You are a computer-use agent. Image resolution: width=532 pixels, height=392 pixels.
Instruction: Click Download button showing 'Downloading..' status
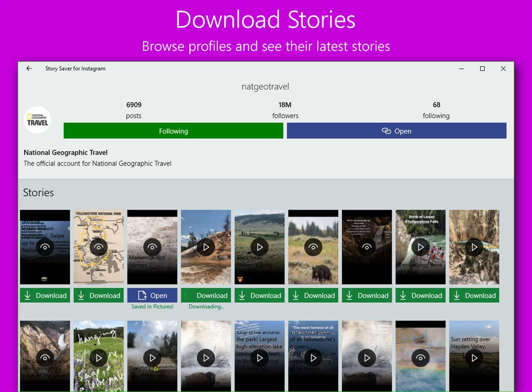[x=206, y=296]
